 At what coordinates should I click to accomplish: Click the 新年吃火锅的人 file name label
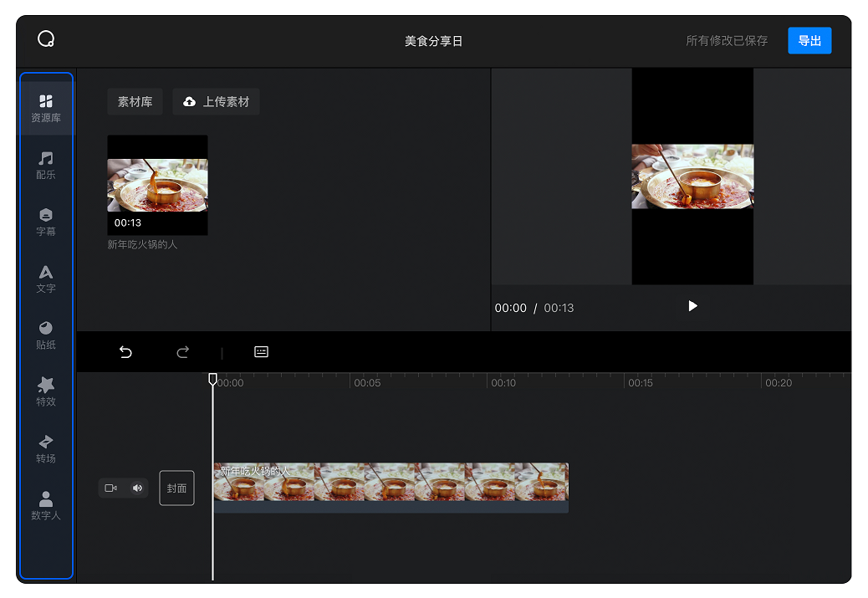(142, 245)
